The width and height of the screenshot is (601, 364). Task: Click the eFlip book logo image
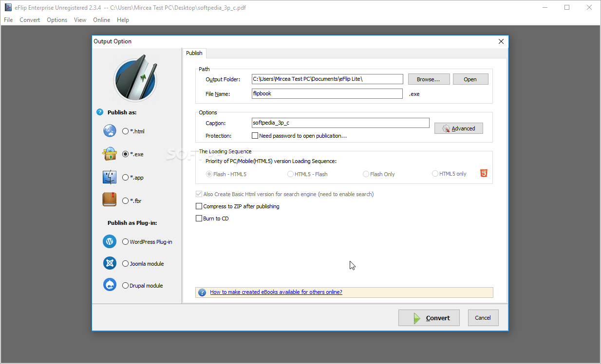pos(135,78)
